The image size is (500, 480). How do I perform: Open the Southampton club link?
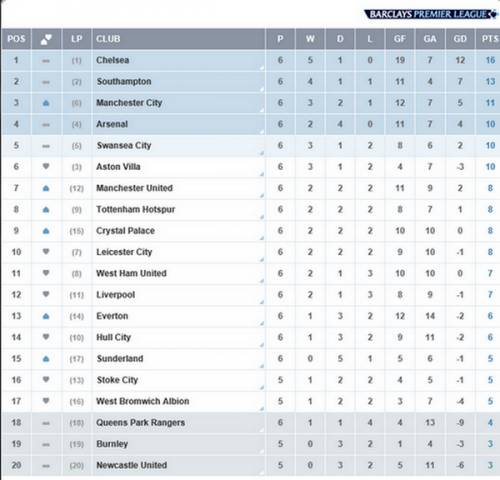tap(124, 82)
